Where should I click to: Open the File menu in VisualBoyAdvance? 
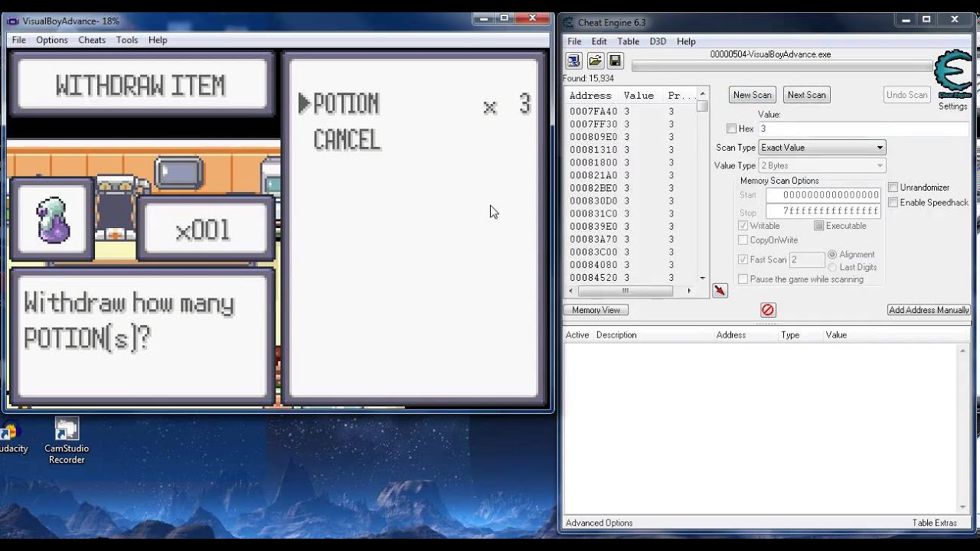[x=18, y=40]
